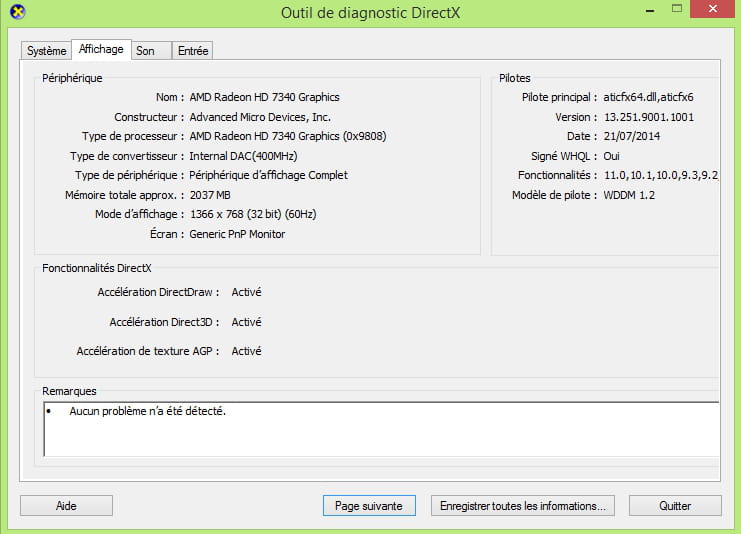Screen dimensions: 741x534
Task: Click the processor type value with (0x9808)
Action: pyautogui.click(x=288, y=136)
